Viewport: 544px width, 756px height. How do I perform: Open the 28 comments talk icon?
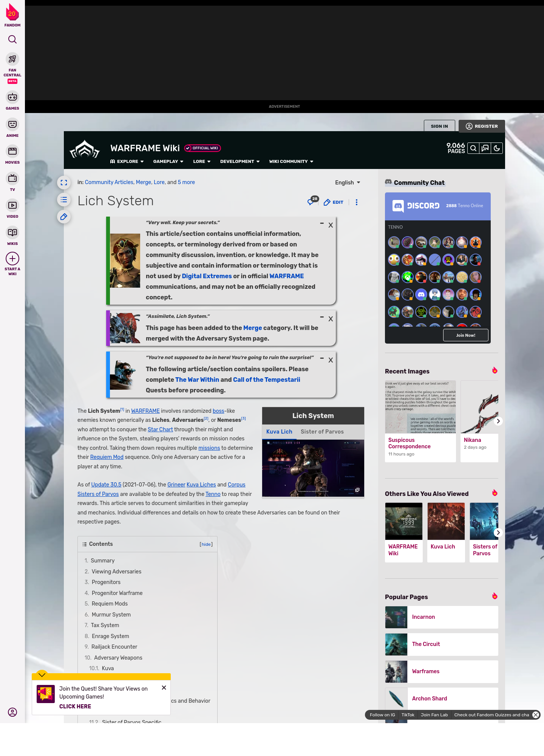pyautogui.click(x=312, y=201)
